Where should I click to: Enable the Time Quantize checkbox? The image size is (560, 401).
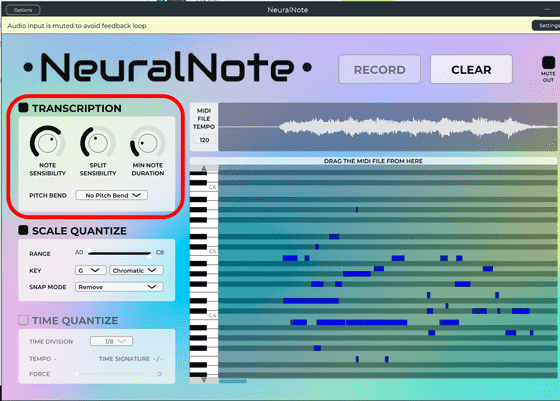pyautogui.click(x=23, y=320)
